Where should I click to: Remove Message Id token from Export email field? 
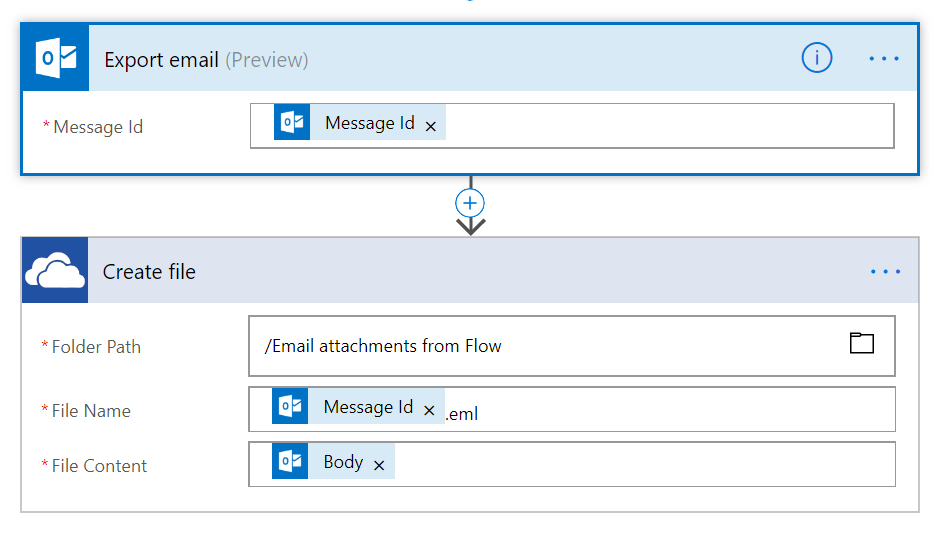tap(431, 126)
